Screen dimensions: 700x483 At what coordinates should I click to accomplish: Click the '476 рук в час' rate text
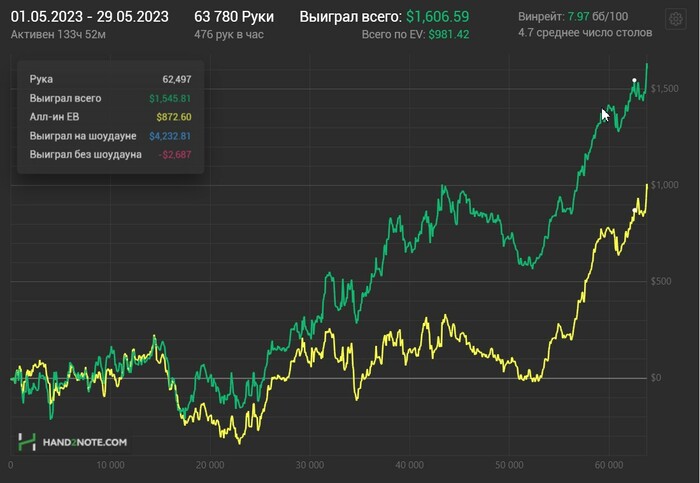[229, 34]
